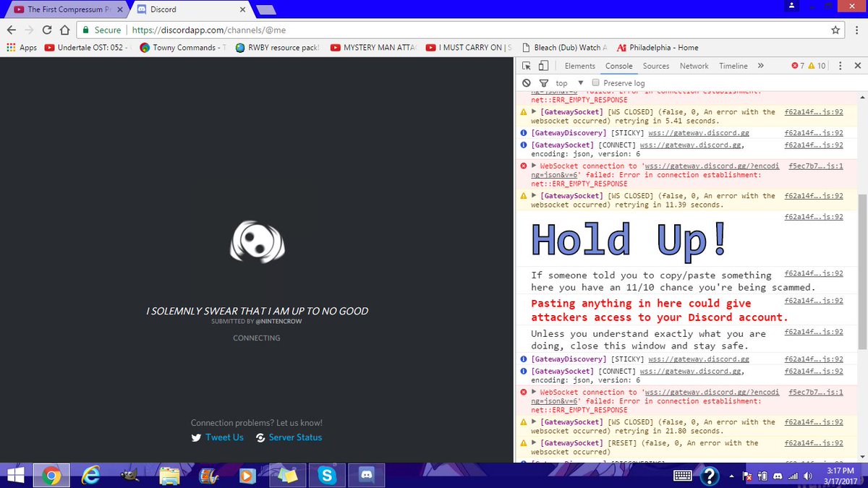Expand the WS CLOSED retrying in 21.80 seconds entry
The image size is (868, 488).
pyautogui.click(x=534, y=422)
